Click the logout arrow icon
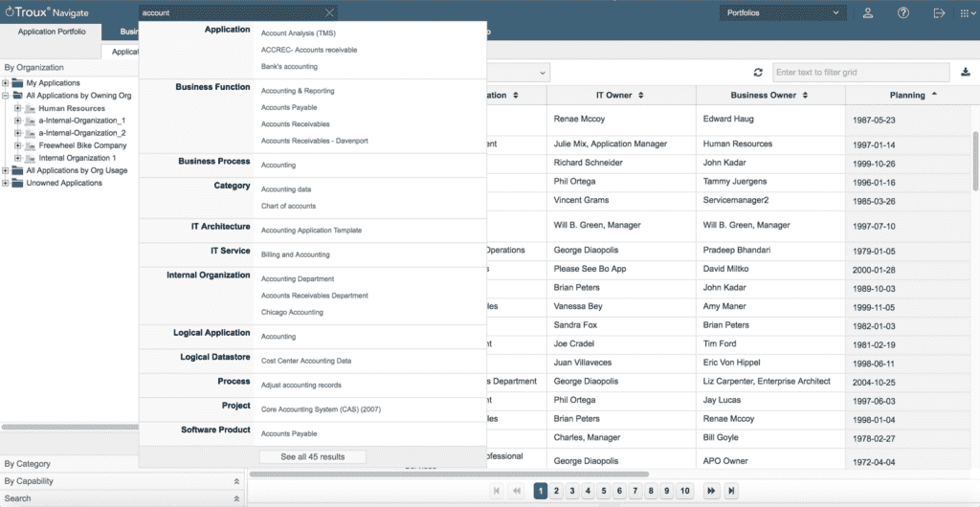 tap(939, 13)
